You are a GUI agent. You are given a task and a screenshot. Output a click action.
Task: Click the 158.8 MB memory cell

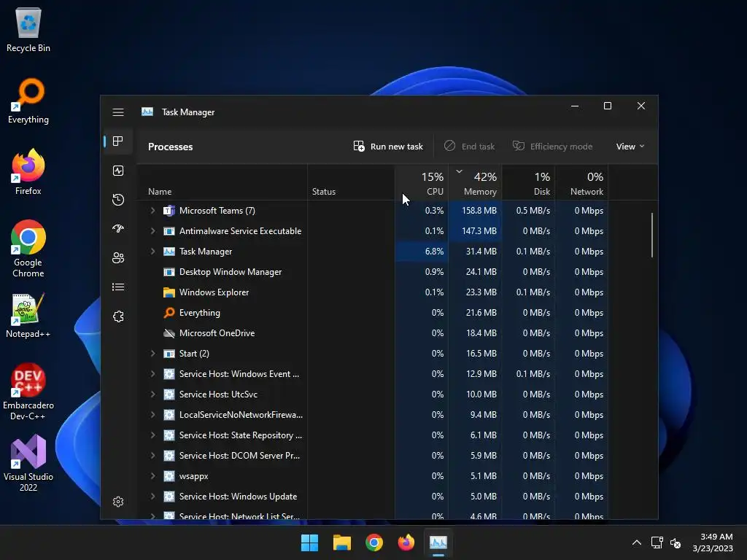pos(475,211)
